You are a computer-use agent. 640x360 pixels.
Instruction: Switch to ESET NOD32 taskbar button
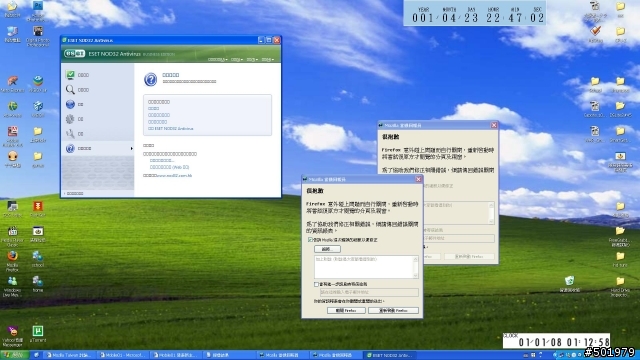390,355
